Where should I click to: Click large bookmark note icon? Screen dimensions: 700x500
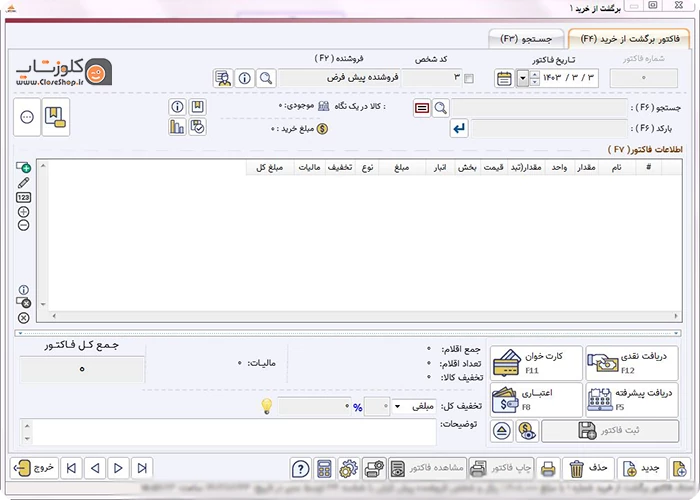pos(55,117)
